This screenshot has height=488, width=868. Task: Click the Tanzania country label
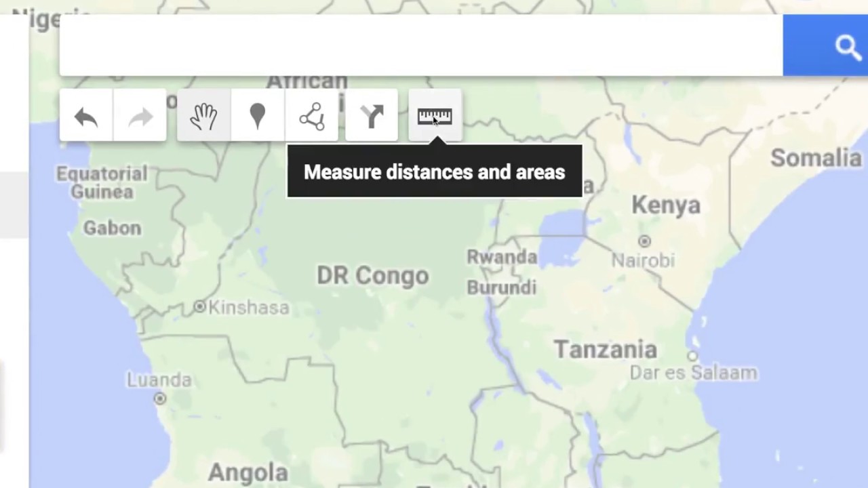[x=606, y=350]
